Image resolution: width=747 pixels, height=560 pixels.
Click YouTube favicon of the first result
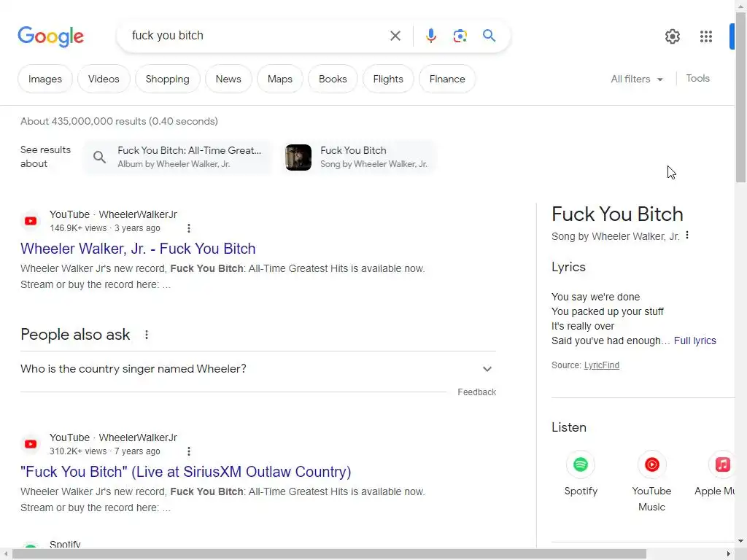tap(31, 221)
